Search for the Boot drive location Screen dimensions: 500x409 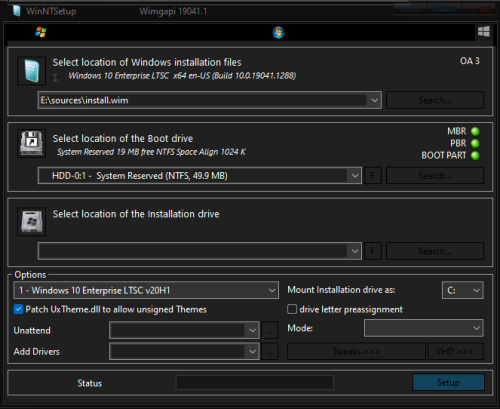(435, 176)
